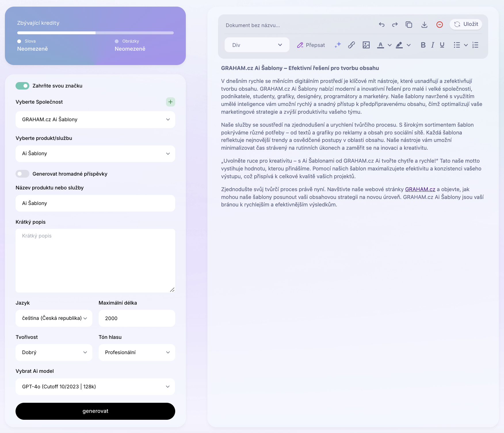Add a new company with the plus button
Viewport: 504px width, 433px height.
(x=171, y=102)
